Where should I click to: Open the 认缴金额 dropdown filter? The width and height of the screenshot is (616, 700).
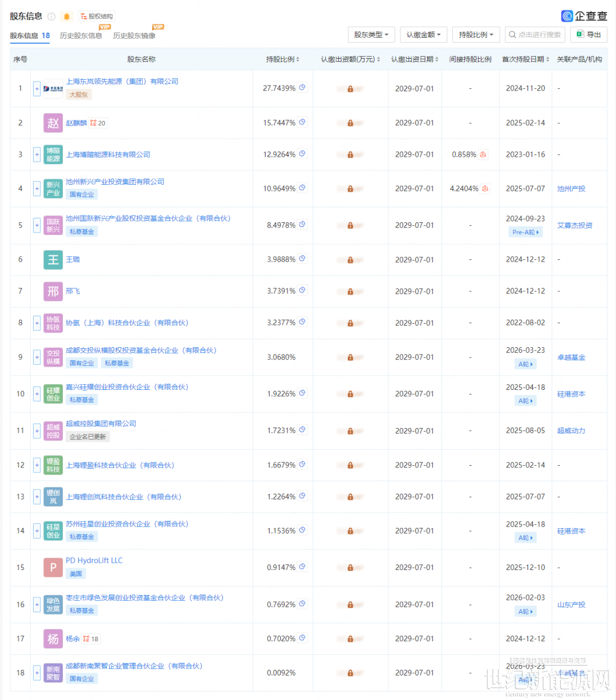pyautogui.click(x=423, y=35)
